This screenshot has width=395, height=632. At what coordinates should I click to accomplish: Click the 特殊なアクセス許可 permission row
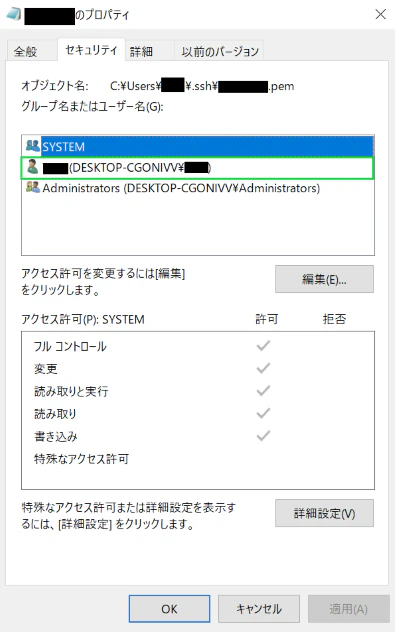(198, 459)
